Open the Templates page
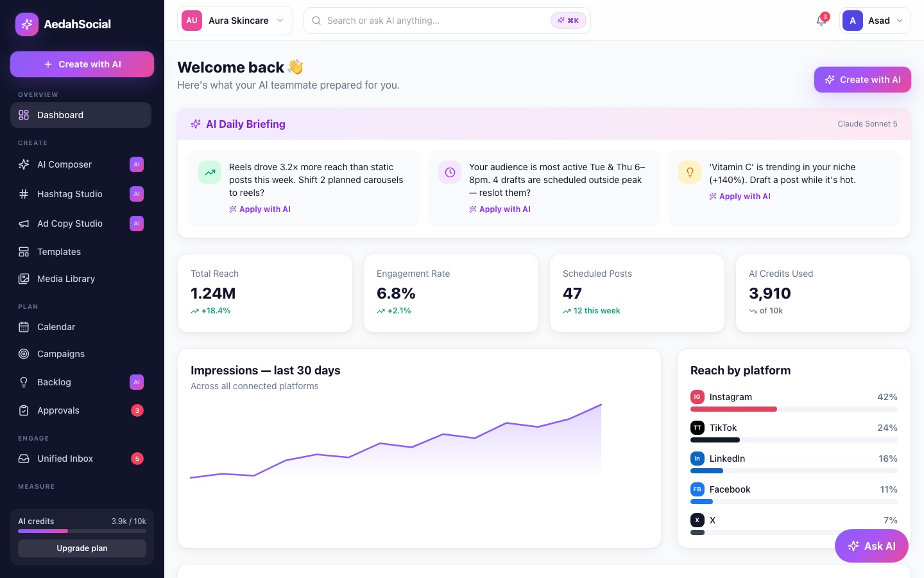This screenshot has height=578, width=924. click(x=81, y=252)
